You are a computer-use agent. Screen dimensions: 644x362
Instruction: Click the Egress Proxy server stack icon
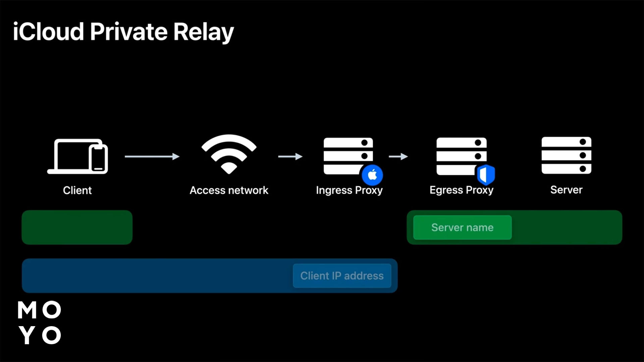[461, 156]
